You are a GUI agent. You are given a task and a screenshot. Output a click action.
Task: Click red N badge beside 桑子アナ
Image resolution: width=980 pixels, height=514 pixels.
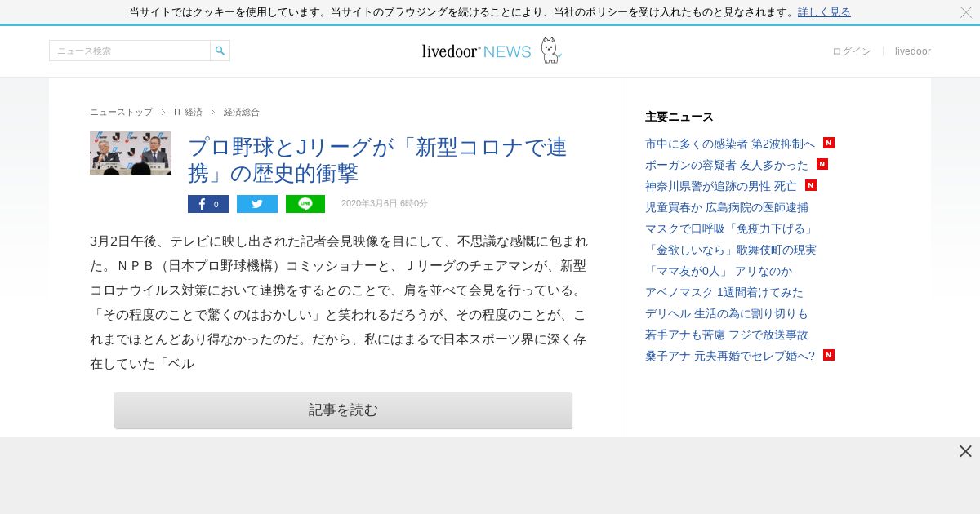click(829, 355)
